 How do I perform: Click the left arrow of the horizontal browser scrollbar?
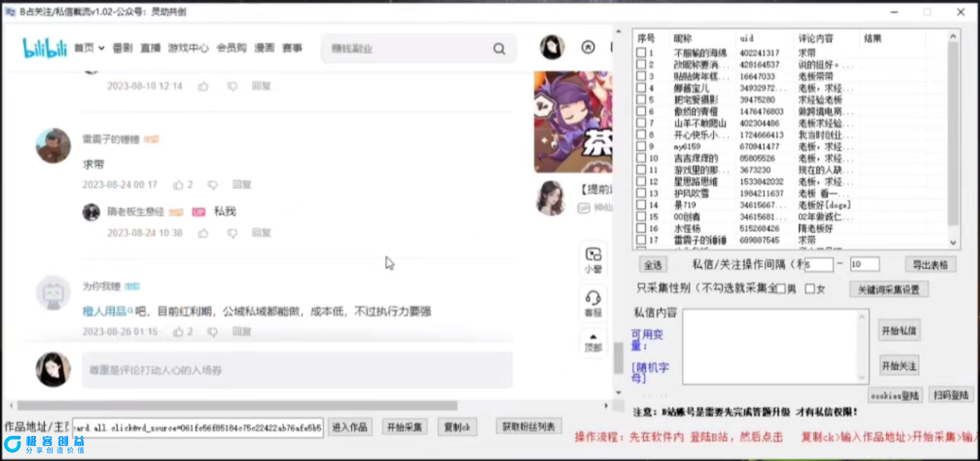click(x=11, y=406)
